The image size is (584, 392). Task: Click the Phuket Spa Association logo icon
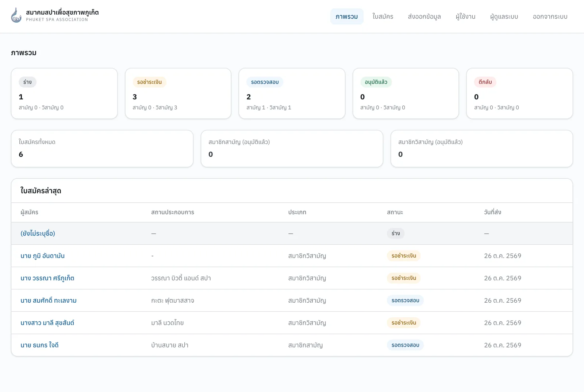click(16, 15)
